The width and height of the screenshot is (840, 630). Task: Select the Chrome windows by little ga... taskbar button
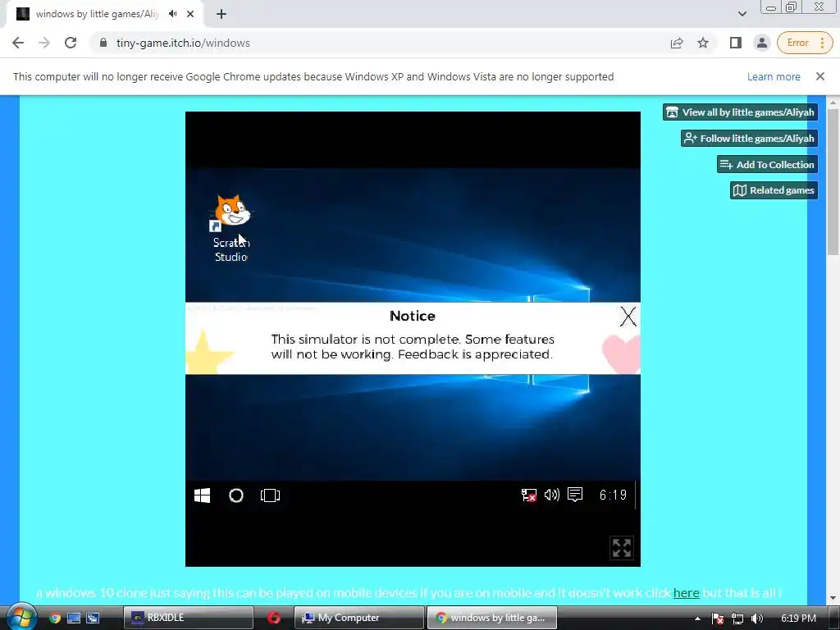click(x=492, y=618)
